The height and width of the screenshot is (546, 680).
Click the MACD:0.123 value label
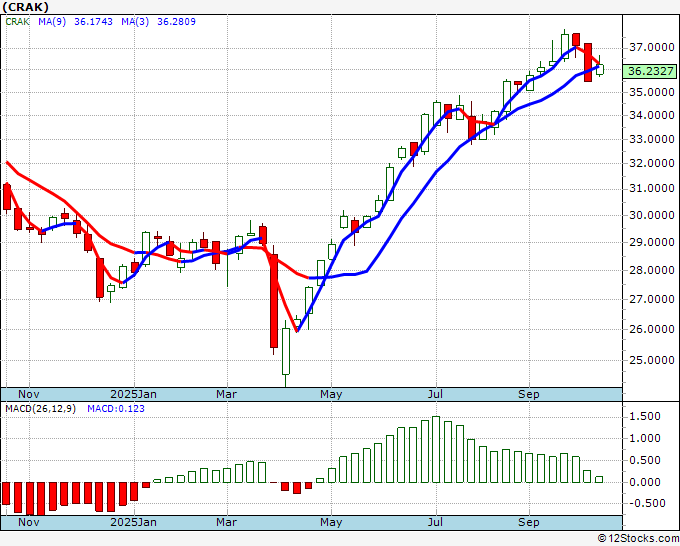[x=116, y=409]
